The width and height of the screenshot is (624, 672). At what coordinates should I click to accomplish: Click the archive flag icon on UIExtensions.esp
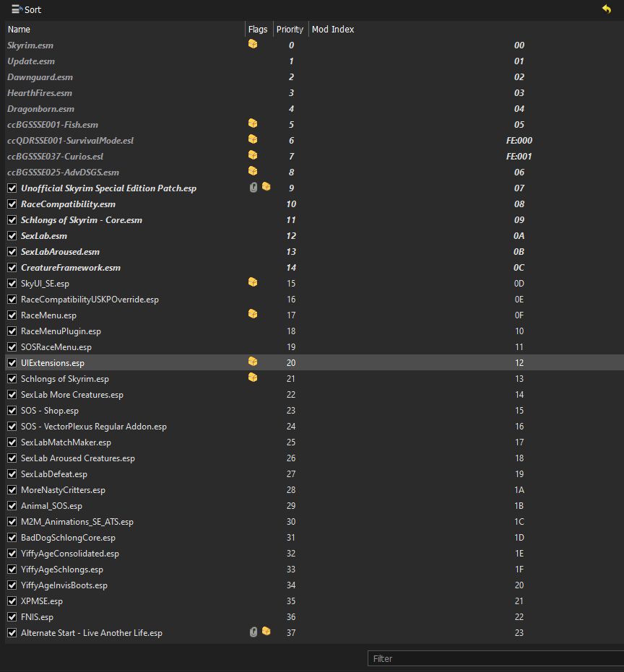coord(253,362)
